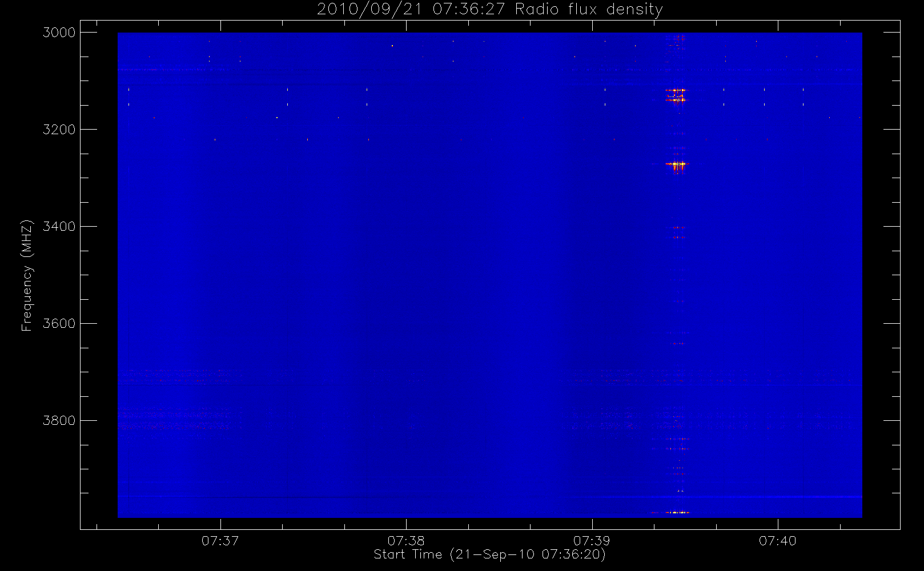The image size is (924, 571).
Task: Click the 3000 frequency tick label
Action: pos(59,33)
